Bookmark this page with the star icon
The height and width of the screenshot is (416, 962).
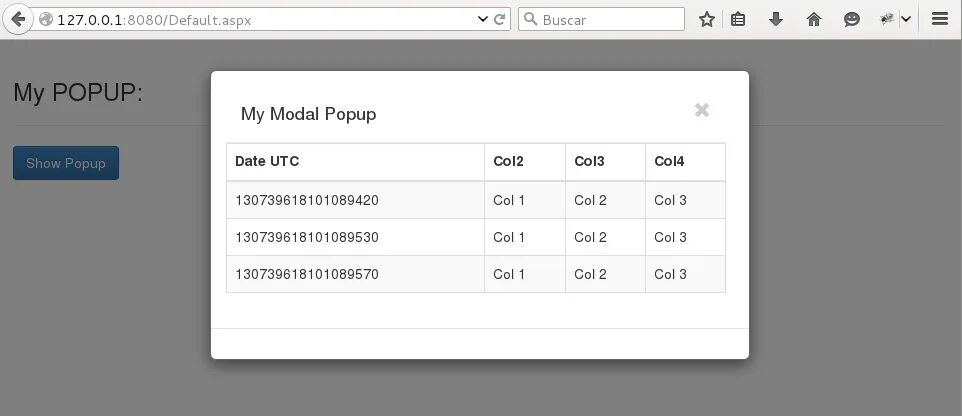click(707, 19)
